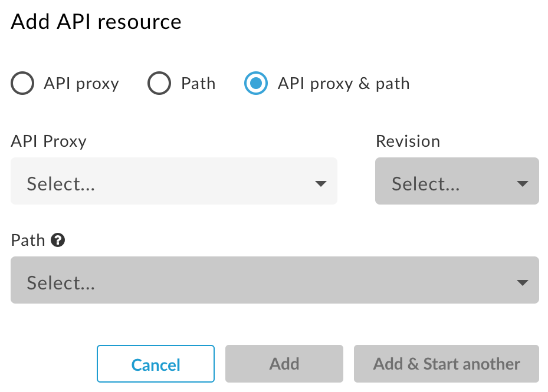Image resolution: width=548 pixels, height=392 pixels.
Task: Choose the "API proxy & path" option
Action: (x=255, y=83)
